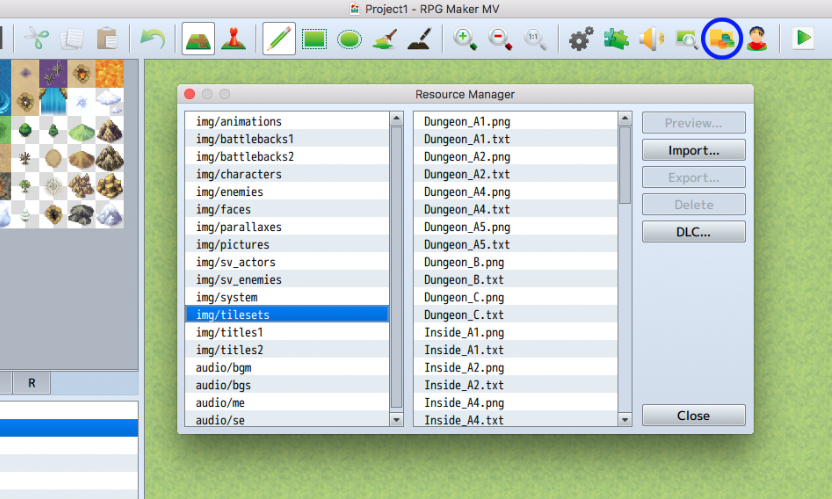Select the Dungeon_C.txt file
The width and height of the screenshot is (832, 499).
pyautogui.click(x=515, y=314)
